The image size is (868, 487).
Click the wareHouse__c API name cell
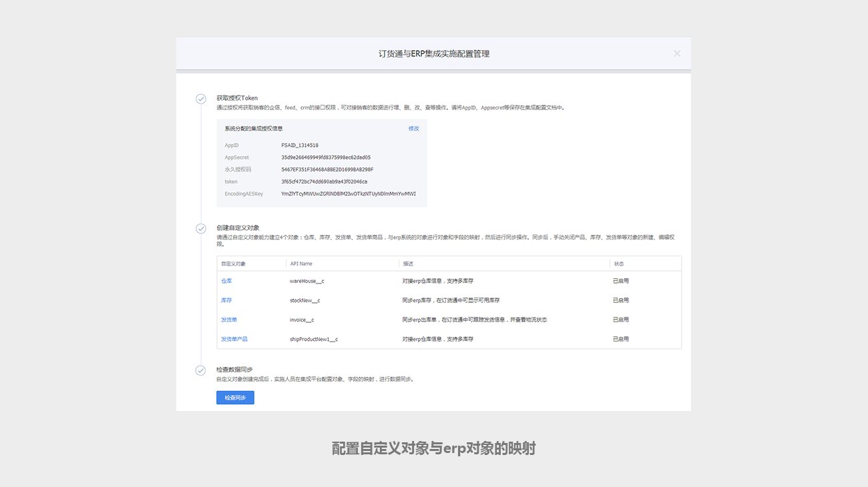coord(307,281)
